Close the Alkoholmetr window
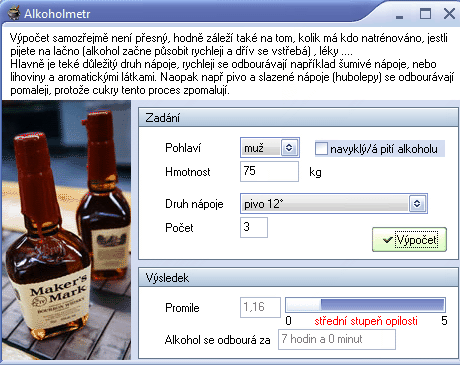460x365 pixels. click(x=449, y=14)
